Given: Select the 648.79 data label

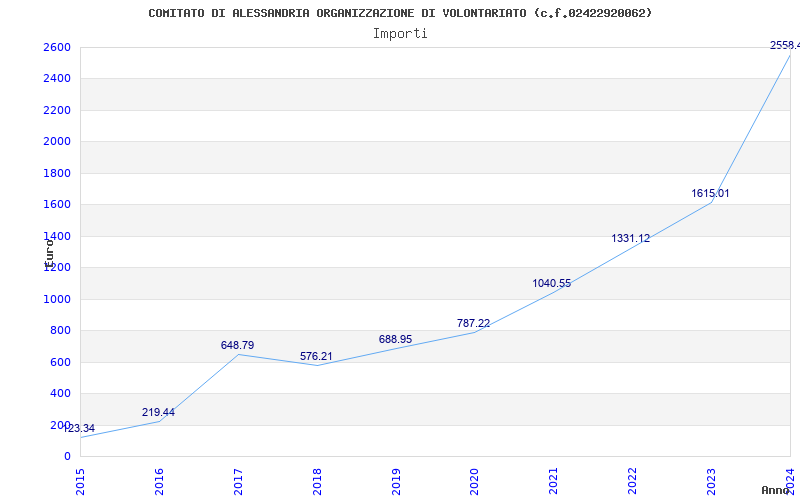Looking at the screenshot, I should point(237,345).
